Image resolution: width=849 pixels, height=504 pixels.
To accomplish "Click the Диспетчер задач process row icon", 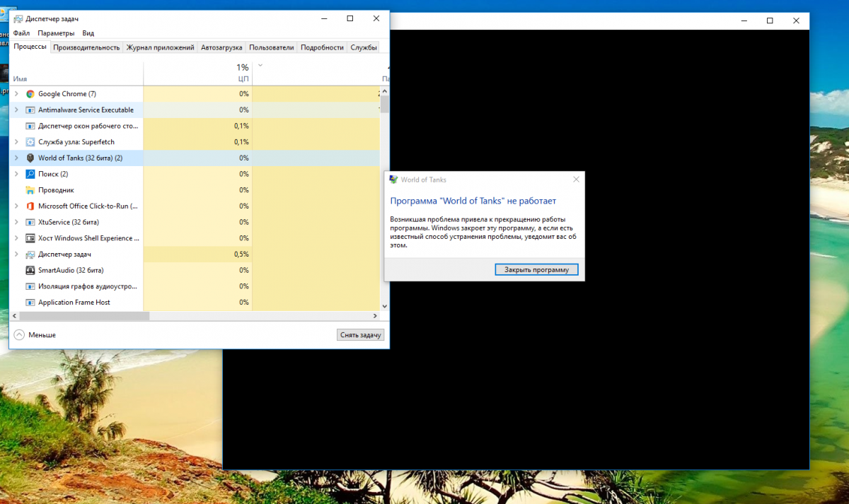I will click(30, 254).
